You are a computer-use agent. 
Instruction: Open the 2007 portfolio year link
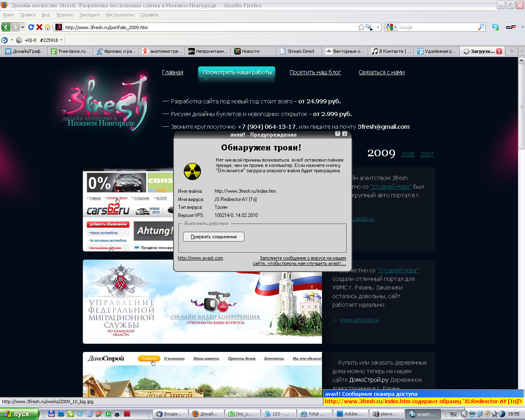[427, 154]
